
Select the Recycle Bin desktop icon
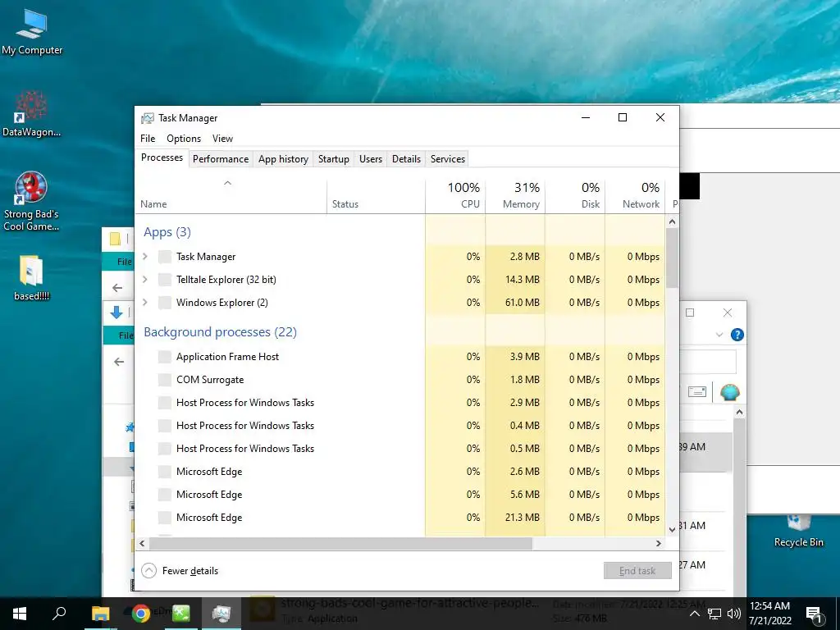(x=798, y=532)
